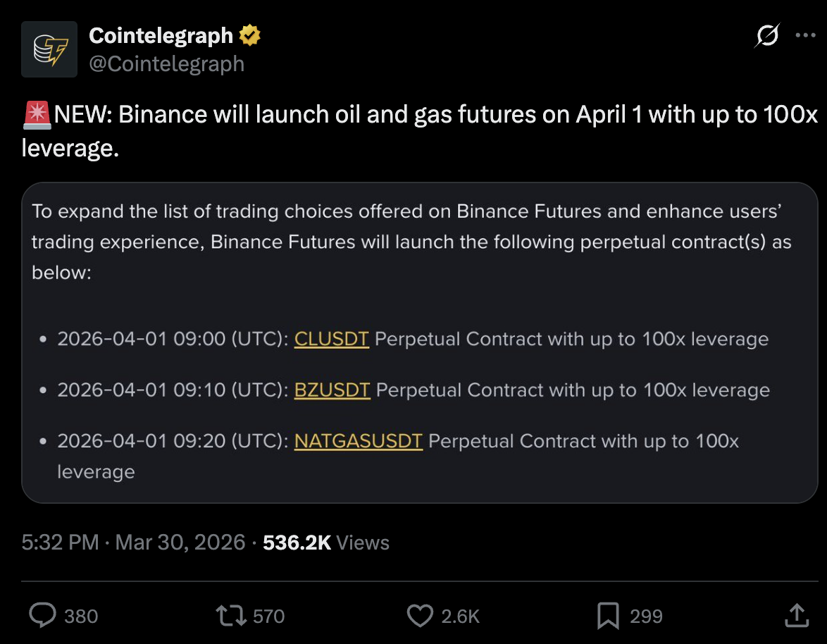Reply to the post via comment icon
The width and height of the screenshot is (827, 644).
coord(42,616)
